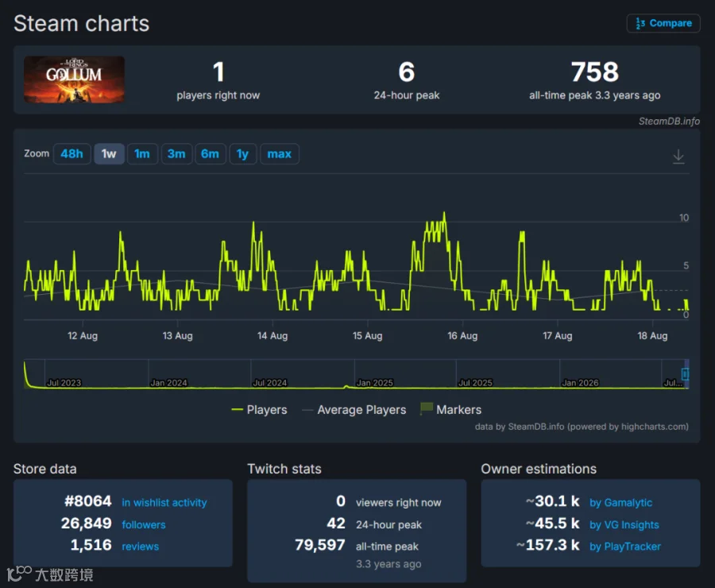Click the ~157.3 k owner estimate
This screenshot has width=715, height=588.
(548, 544)
